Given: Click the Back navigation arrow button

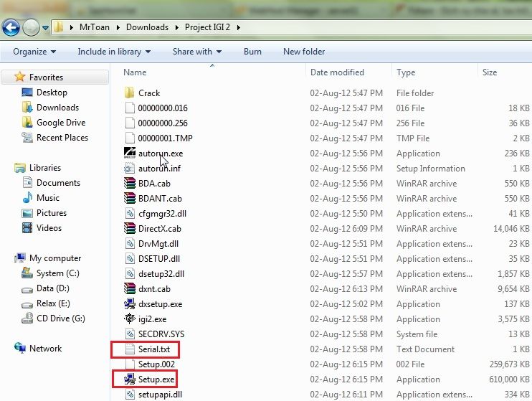Looking at the screenshot, I should 11,27.
